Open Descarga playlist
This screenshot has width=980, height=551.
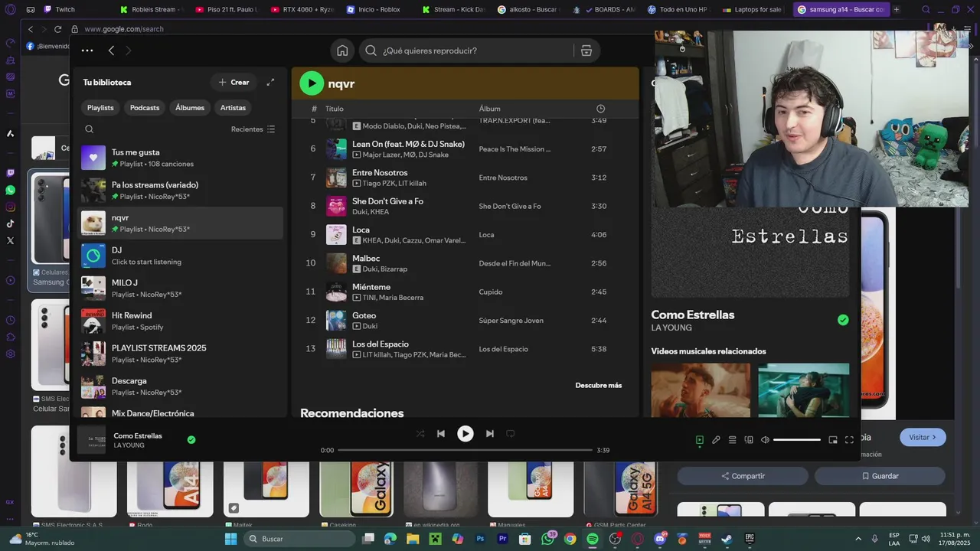pos(181,386)
